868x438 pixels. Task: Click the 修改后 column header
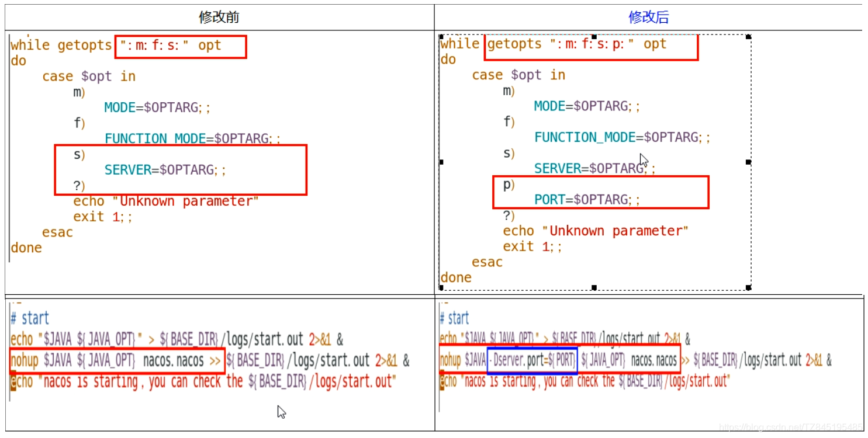point(649,18)
